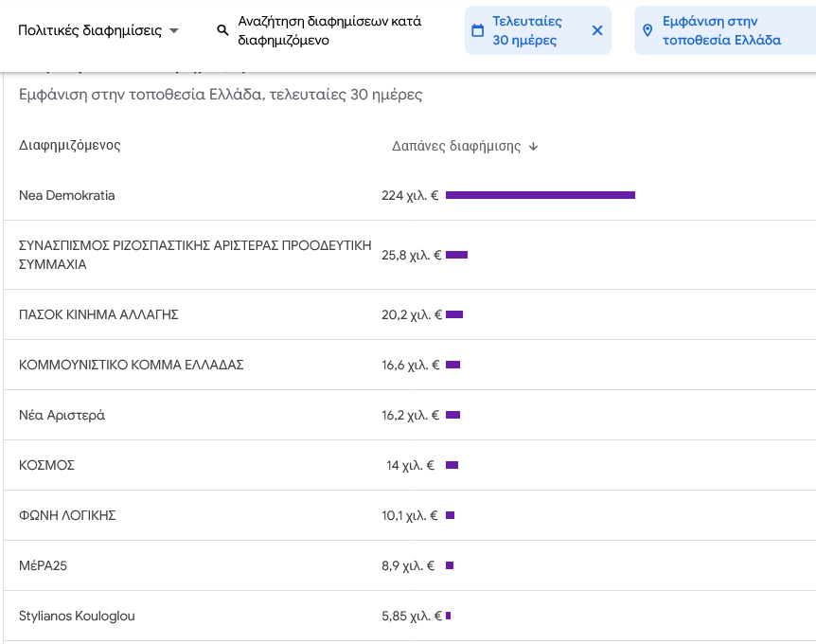Image resolution: width=816 pixels, height=644 pixels.
Task: Open the Nea Demokratia advertiser row
Action: (x=410, y=195)
